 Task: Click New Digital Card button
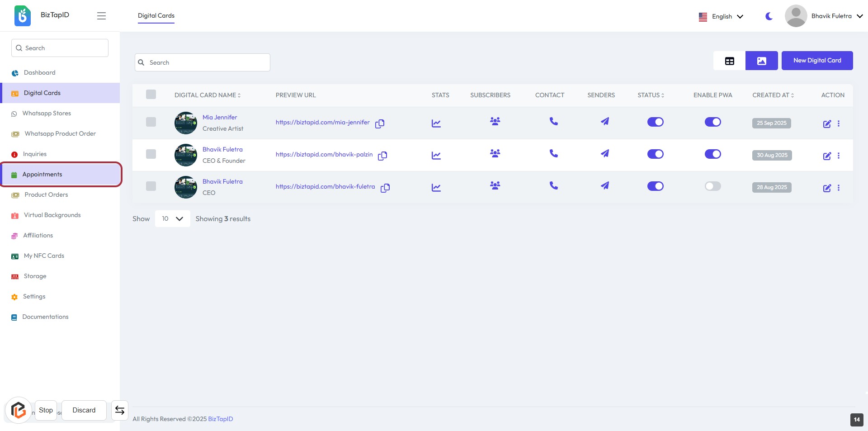(x=817, y=61)
